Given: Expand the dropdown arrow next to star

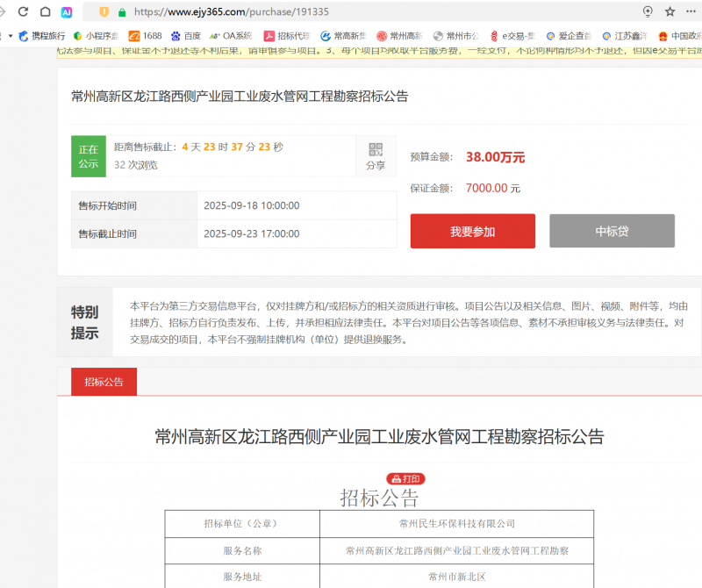Looking at the screenshot, I should tap(690, 12).
